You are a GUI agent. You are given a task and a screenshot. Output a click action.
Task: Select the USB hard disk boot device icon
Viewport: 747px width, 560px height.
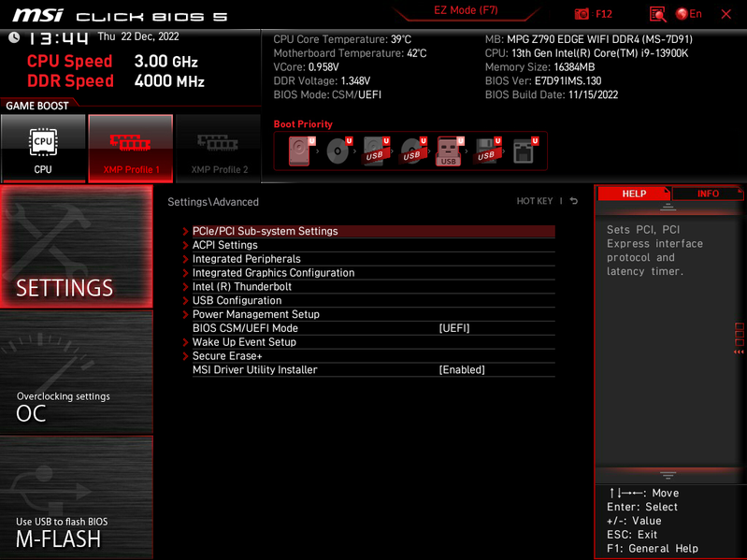[x=376, y=151]
